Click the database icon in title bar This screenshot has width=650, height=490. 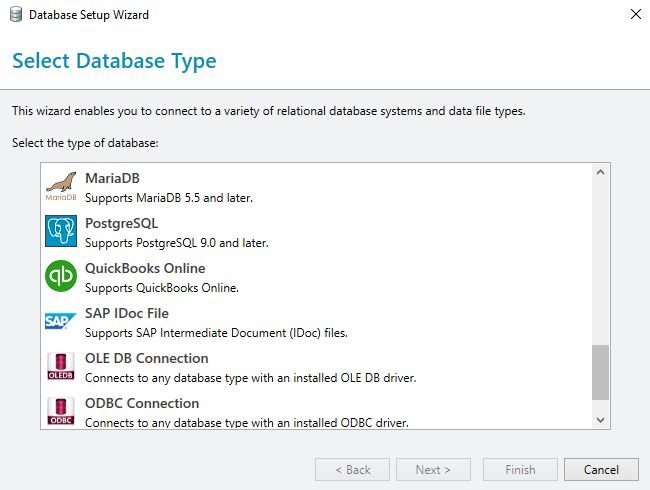pos(15,15)
